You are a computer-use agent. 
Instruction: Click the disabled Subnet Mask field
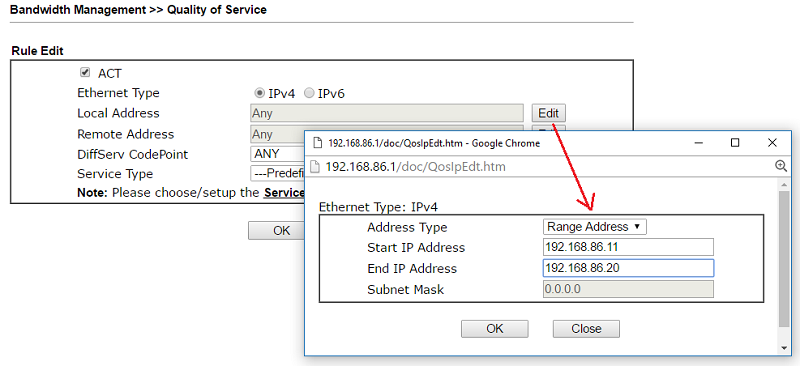point(628,289)
